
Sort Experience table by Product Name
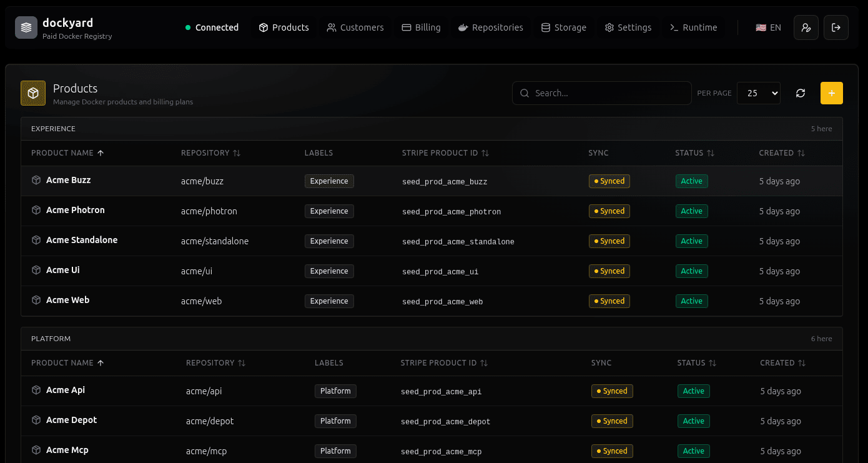(67, 153)
